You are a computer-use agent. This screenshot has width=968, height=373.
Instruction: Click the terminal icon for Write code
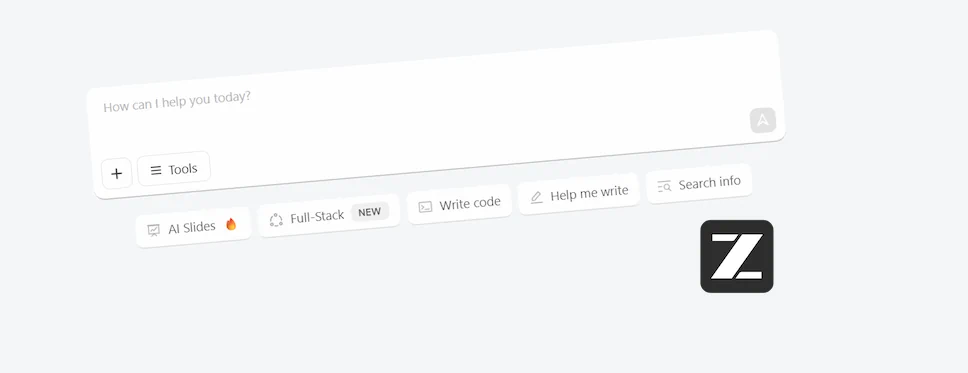point(425,207)
